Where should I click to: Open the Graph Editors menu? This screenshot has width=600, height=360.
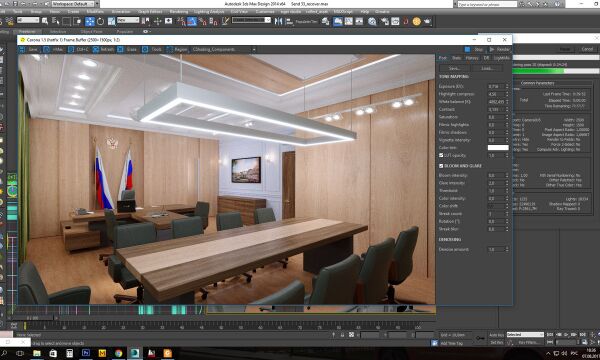(x=150, y=12)
